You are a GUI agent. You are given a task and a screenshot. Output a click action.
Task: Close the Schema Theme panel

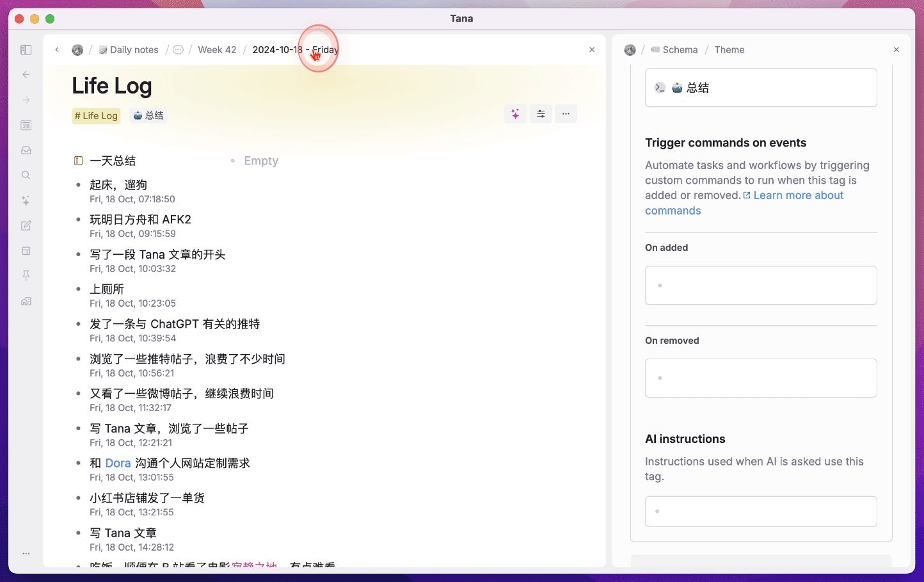[896, 50]
